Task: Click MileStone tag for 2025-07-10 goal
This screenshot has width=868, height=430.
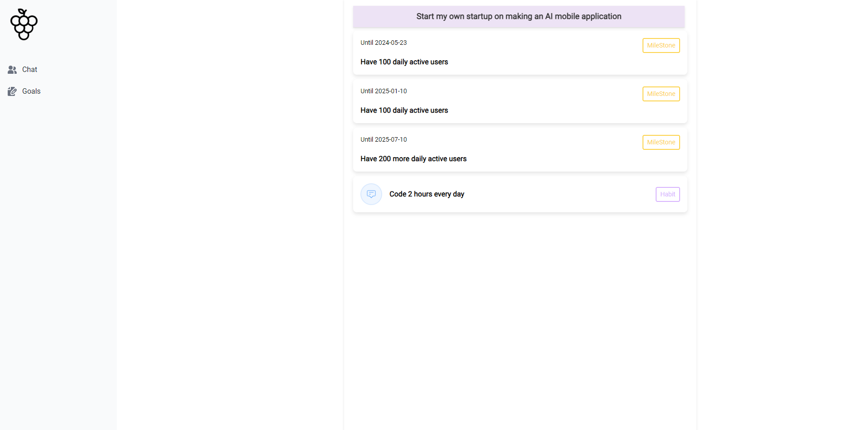Action: [x=661, y=142]
